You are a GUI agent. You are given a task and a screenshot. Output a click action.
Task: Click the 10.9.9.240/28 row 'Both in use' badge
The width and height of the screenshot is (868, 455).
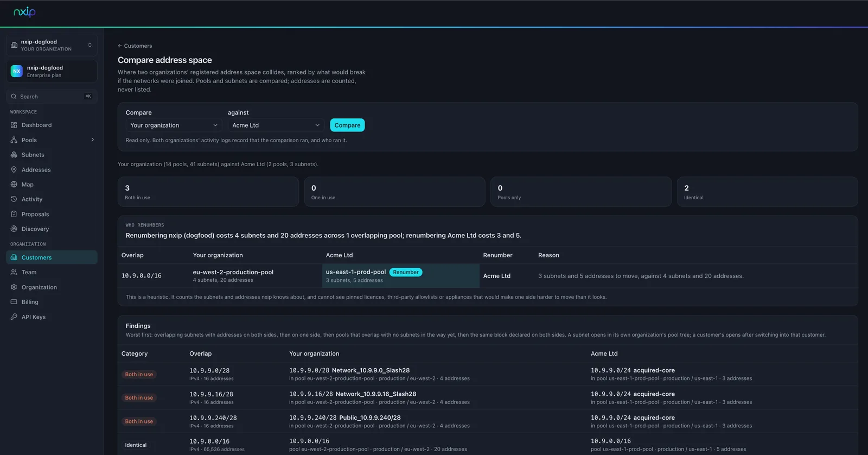[x=139, y=421]
